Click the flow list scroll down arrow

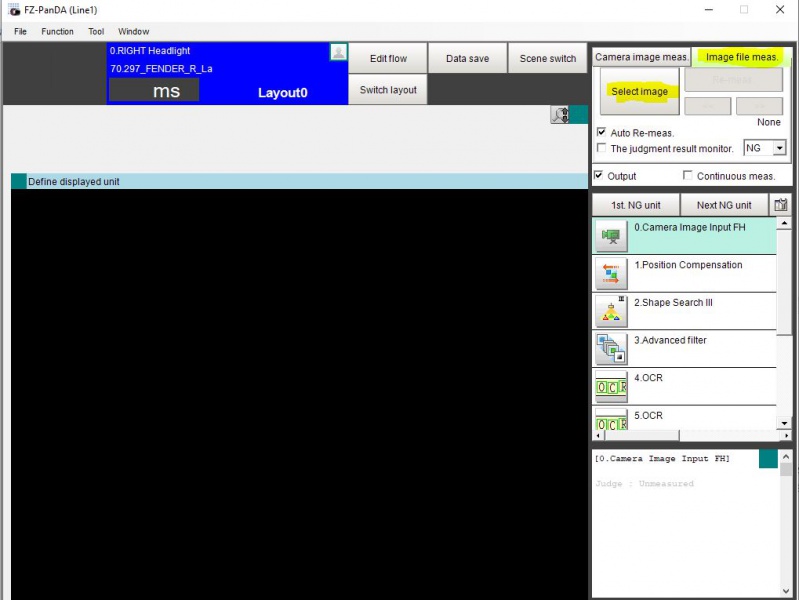click(784, 423)
